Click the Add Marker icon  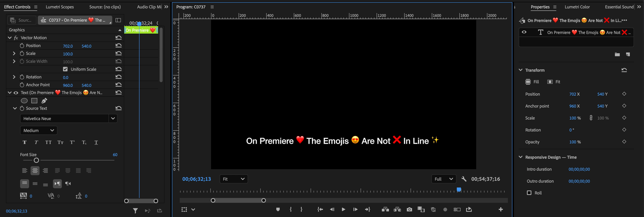coord(278,210)
